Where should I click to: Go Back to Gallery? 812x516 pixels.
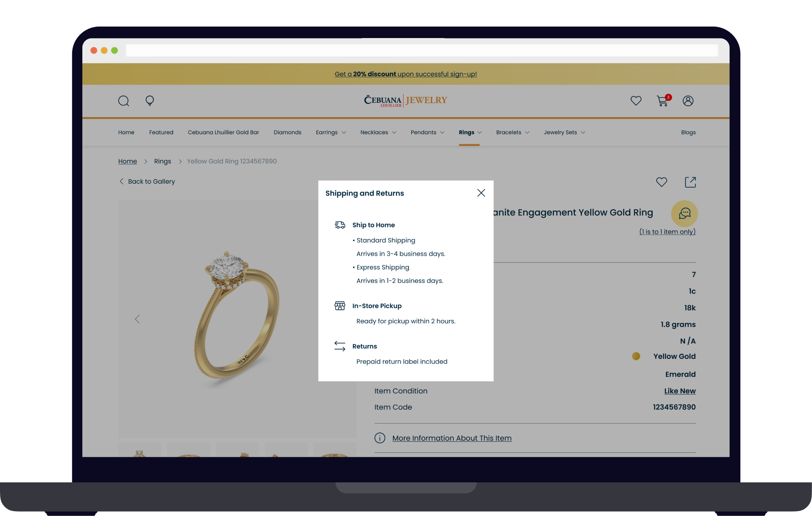click(x=147, y=181)
